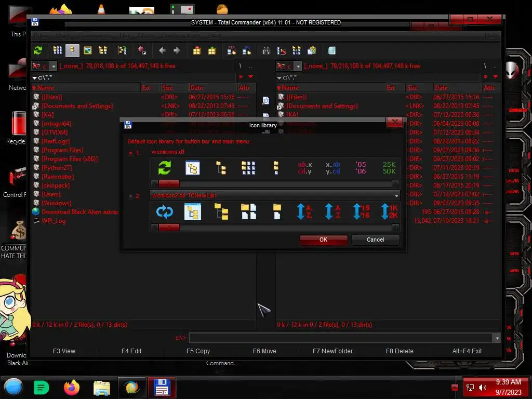Screen dimensions: 532x399
Task: Open the blue Start orb on taskbar
Action: (x=14, y=387)
